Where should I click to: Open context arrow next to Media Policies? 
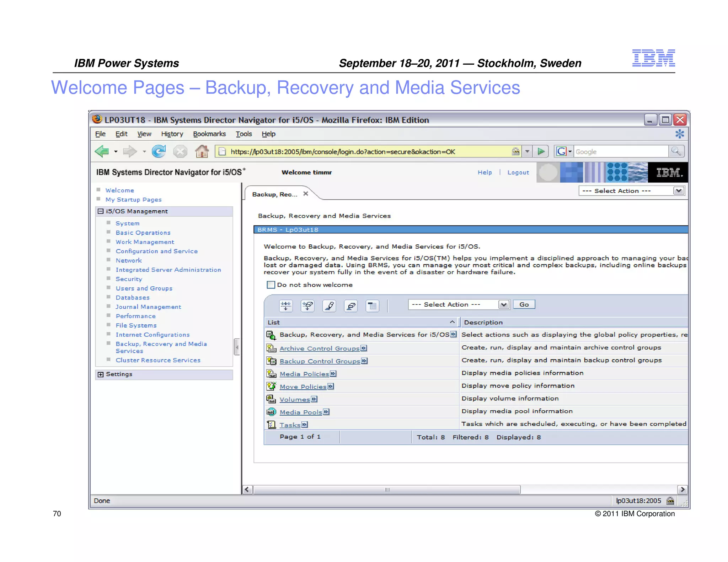pyautogui.click(x=333, y=374)
